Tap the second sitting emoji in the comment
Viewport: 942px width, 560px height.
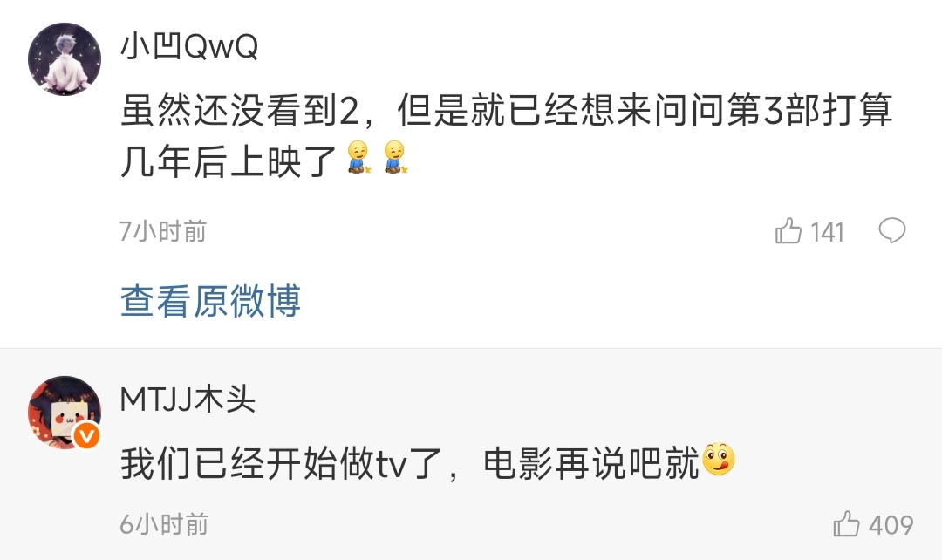point(395,157)
